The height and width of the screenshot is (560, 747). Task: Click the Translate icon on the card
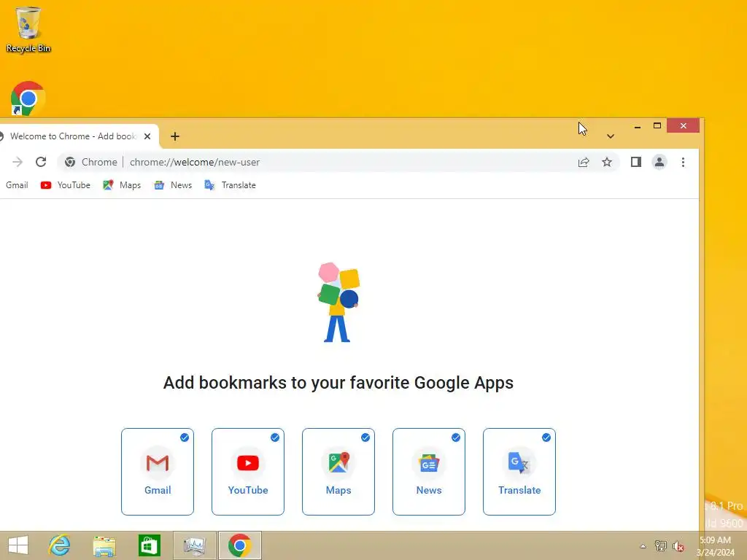pos(519,463)
